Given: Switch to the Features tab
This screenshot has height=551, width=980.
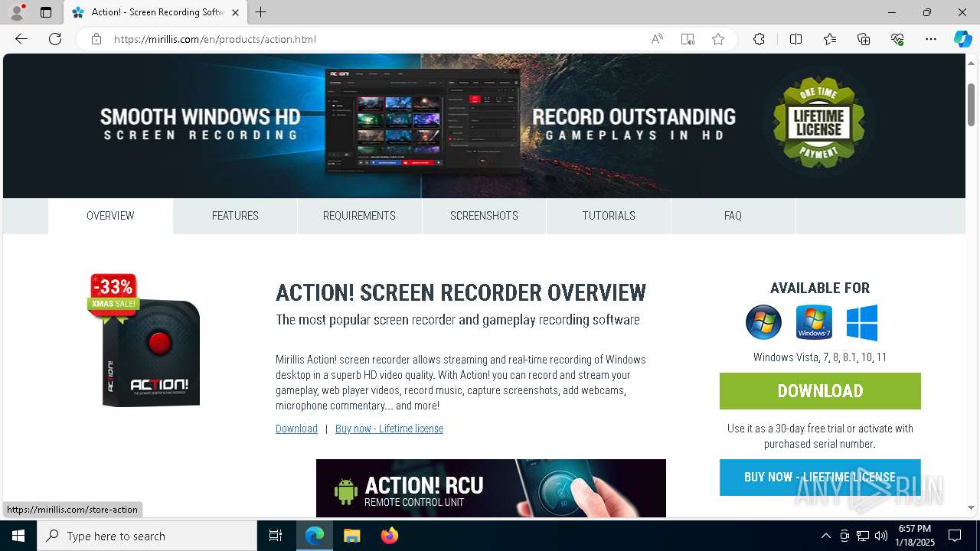Looking at the screenshot, I should (x=235, y=216).
